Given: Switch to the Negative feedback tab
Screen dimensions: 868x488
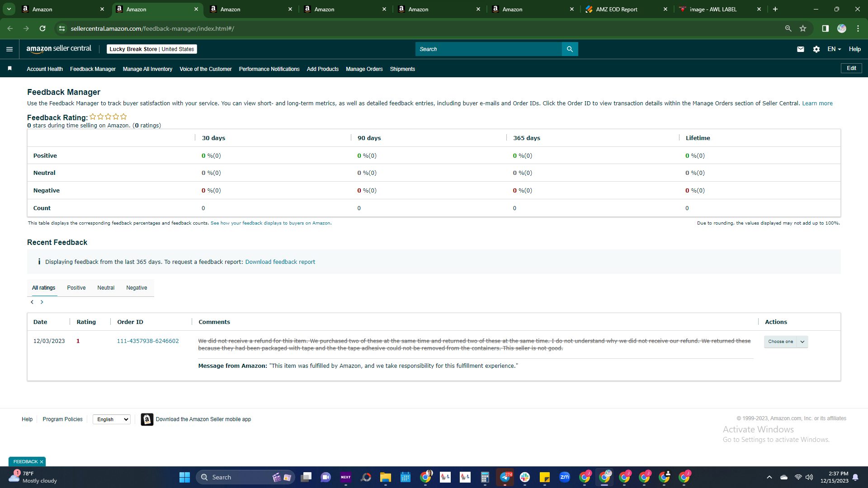Looking at the screenshot, I should (137, 288).
